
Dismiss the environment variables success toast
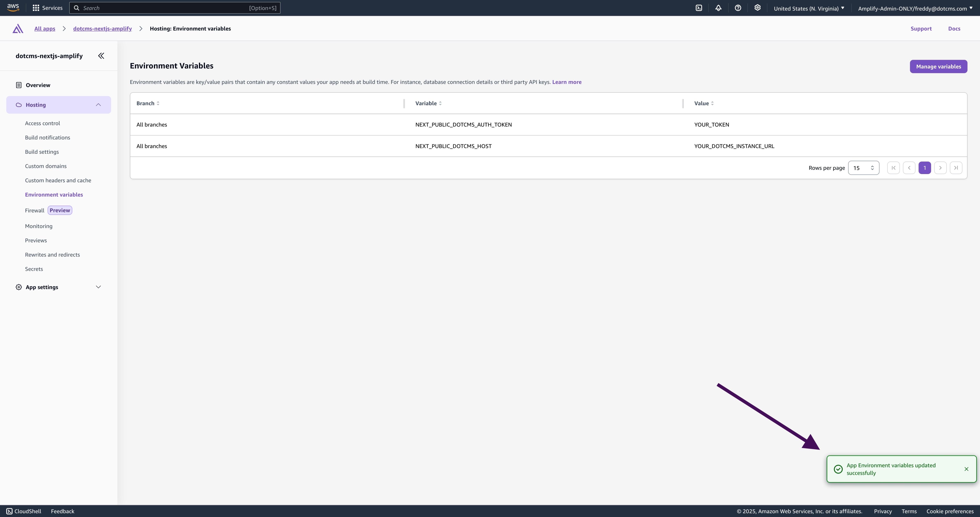(x=966, y=469)
